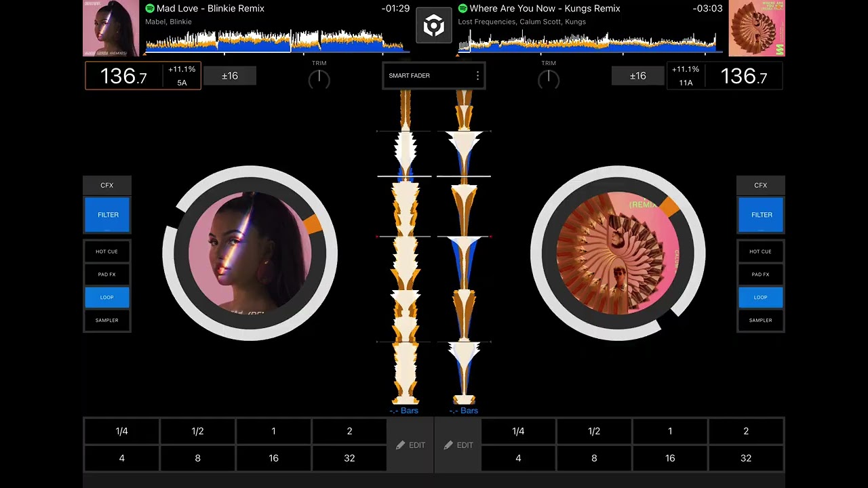Click the left deck TRIM knob
The image size is (868, 488).
click(x=319, y=80)
